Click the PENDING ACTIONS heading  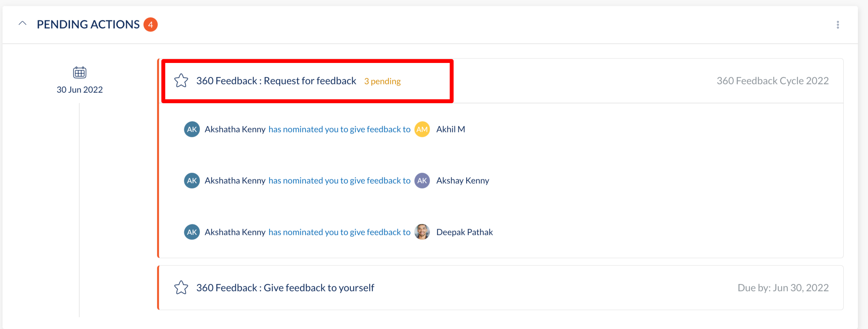coord(88,25)
